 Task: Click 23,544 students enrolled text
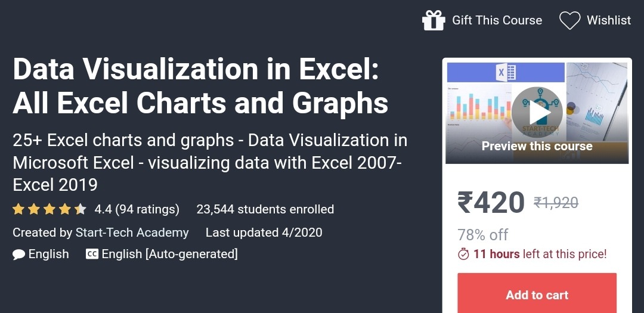click(265, 209)
